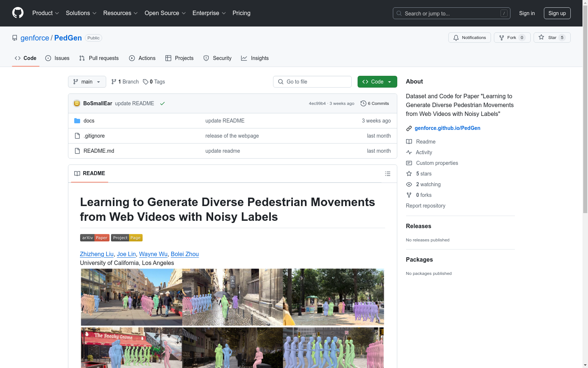Click the .gitignore file icon

coord(77,136)
